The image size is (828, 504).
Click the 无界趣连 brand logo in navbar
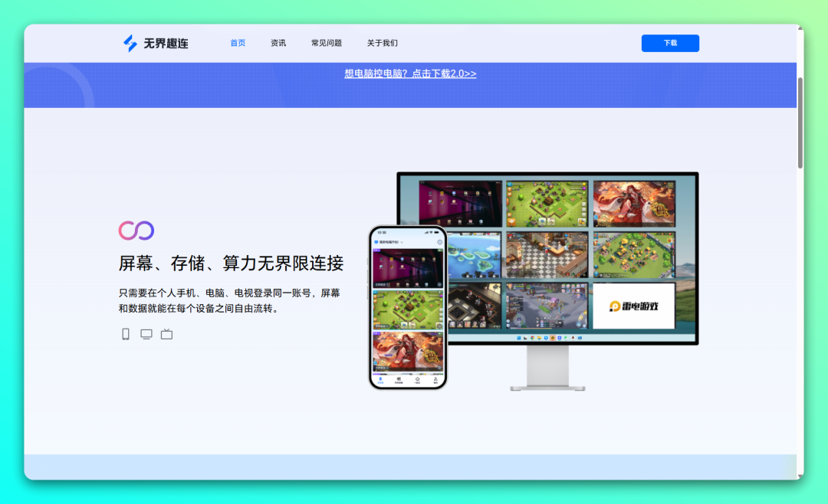coord(156,43)
